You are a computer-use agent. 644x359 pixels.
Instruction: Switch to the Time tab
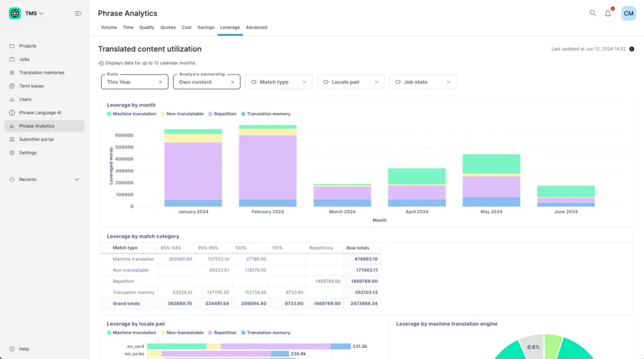click(128, 28)
